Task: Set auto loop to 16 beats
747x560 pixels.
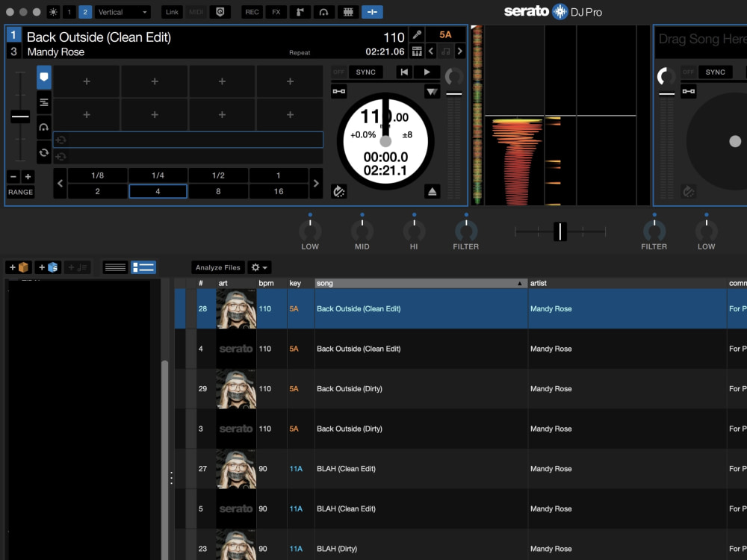Action: pyautogui.click(x=278, y=191)
